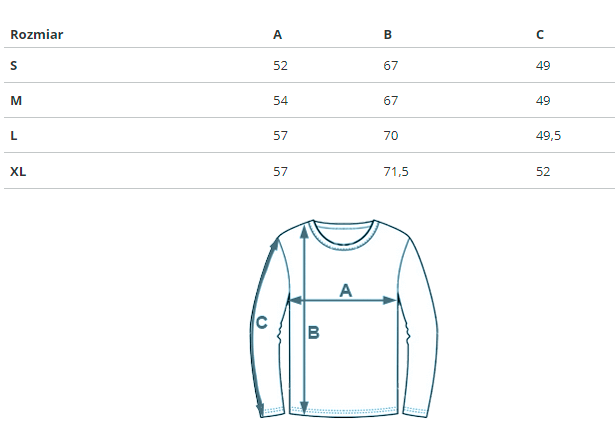The height and width of the screenshot is (423, 615).
Task: Click the horizontal chest width arrow
Action: click(343, 301)
